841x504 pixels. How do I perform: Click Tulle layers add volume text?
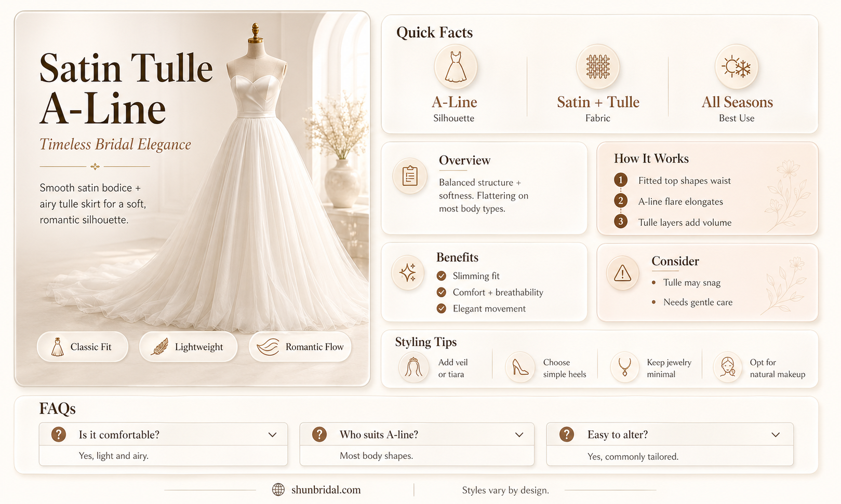click(685, 222)
